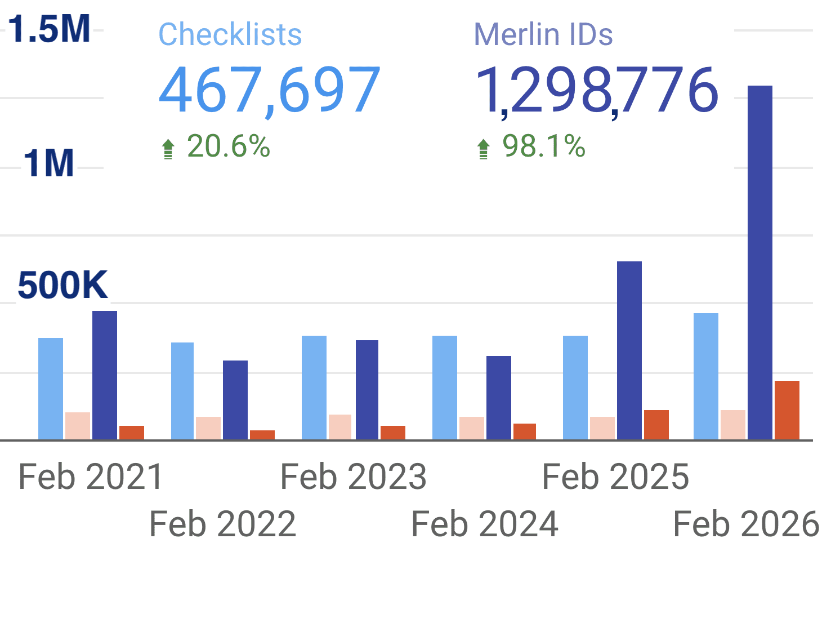Click the 20.6% growth percentage
The width and height of the screenshot is (840, 623).
tap(228, 147)
